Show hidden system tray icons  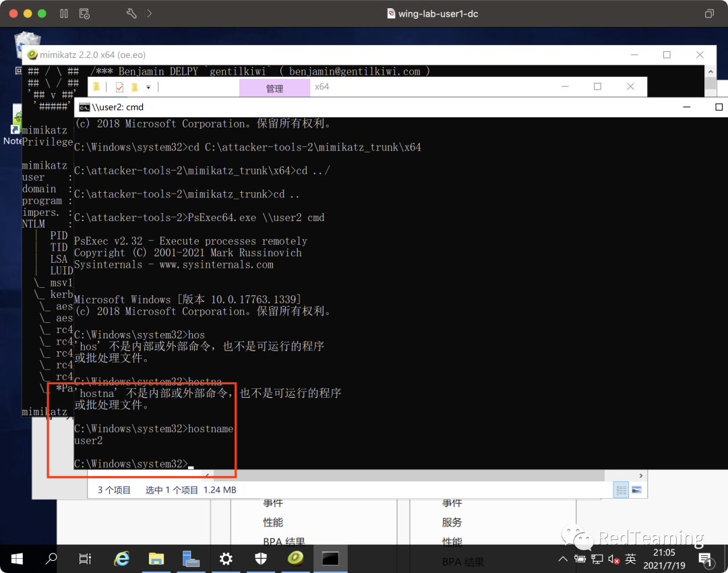pos(563,559)
